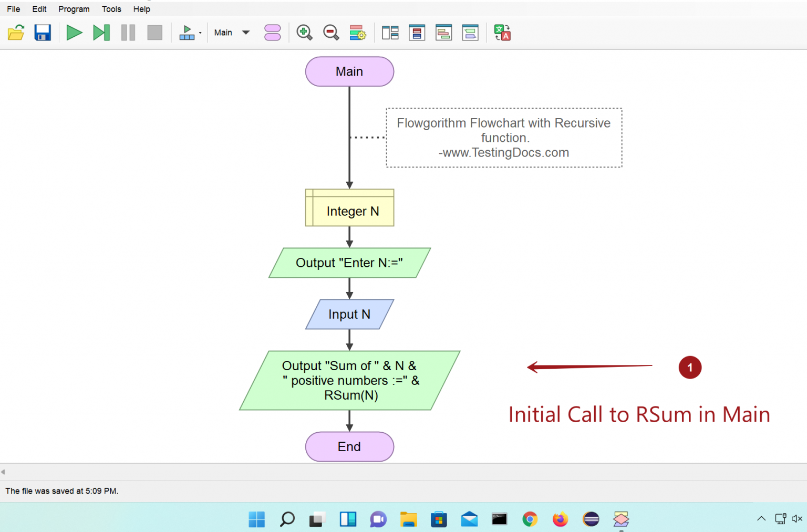Open the Function Manager purple terminals icon
This screenshot has height=532, width=807.
tap(272, 33)
